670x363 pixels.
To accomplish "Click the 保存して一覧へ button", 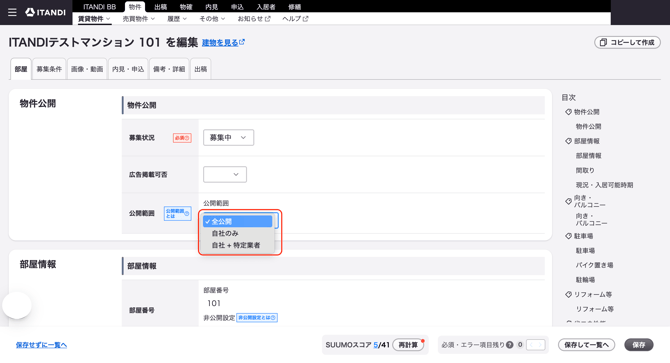I will point(586,345).
